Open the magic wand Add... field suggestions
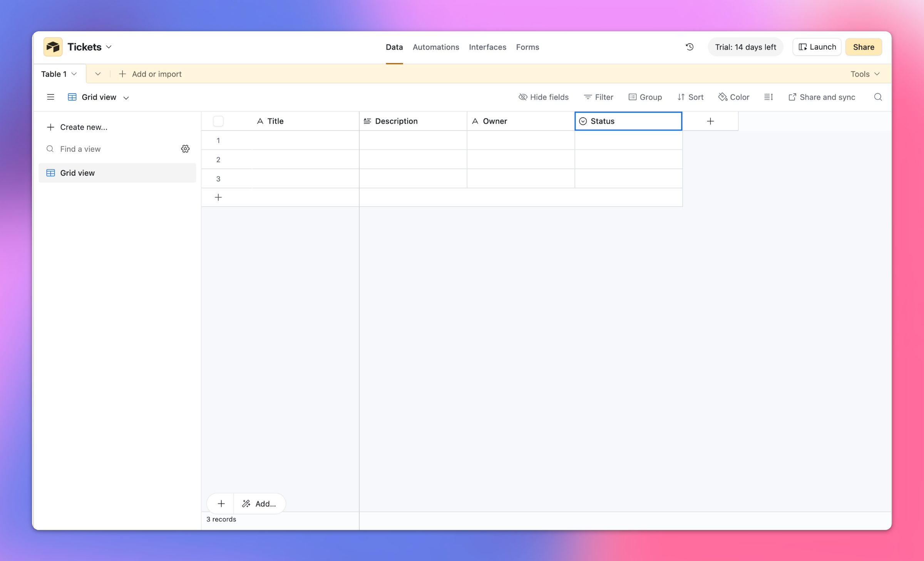The height and width of the screenshot is (561, 924). click(x=259, y=503)
